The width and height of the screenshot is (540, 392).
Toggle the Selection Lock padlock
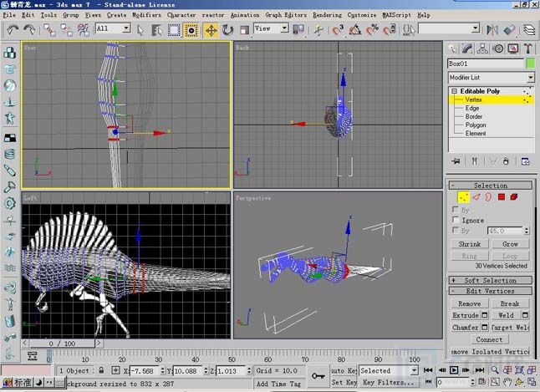(x=101, y=370)
